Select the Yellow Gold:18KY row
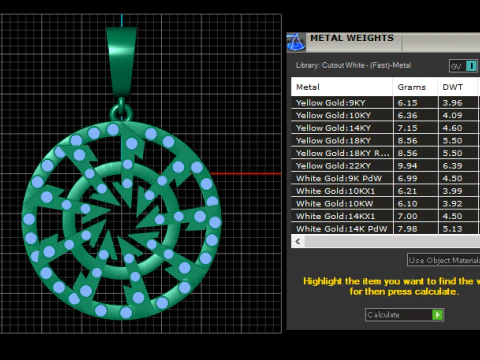This screenshot has width=480, height=360. click(x=386, y=141)
